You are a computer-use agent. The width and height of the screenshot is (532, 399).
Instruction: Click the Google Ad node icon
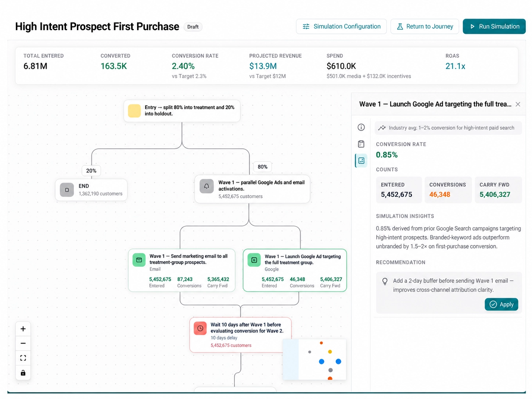pos(254,260)
